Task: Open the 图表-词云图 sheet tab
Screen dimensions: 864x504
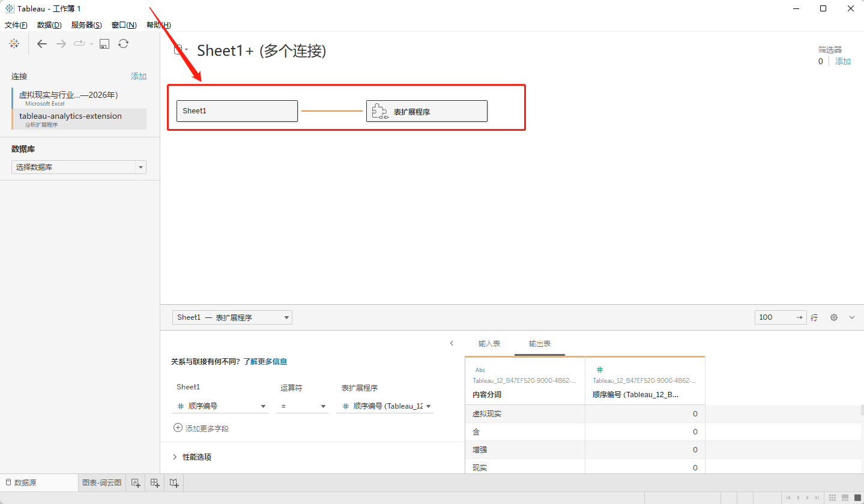Action: 102,482
